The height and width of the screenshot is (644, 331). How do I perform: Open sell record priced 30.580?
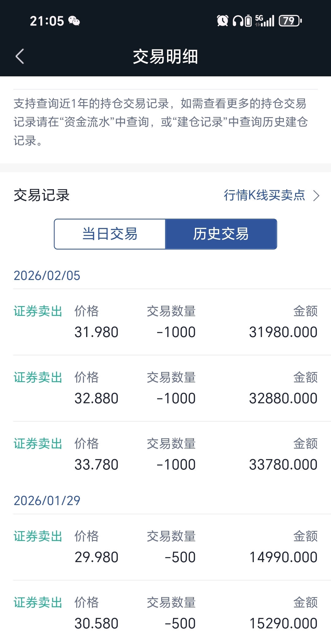tap(165, 613)
